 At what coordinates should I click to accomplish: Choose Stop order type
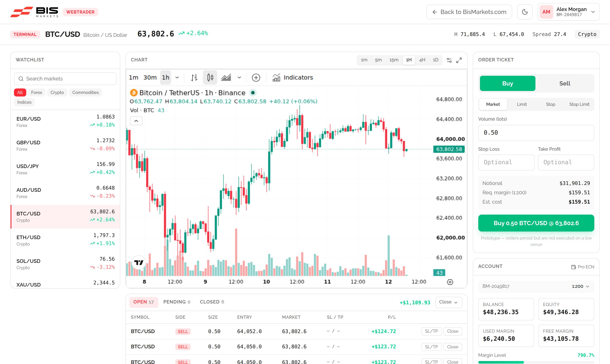point(550,104)
